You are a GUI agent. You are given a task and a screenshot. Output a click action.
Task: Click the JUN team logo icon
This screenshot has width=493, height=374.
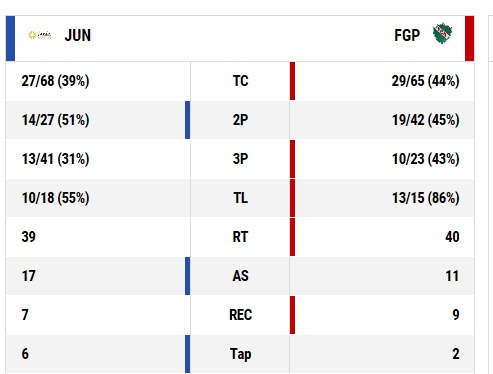click(x=40, y=35)
